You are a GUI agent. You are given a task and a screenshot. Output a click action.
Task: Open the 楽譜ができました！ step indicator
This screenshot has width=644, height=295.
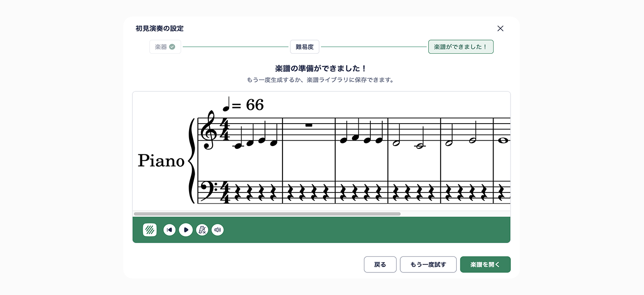click(x=460, y=46)
